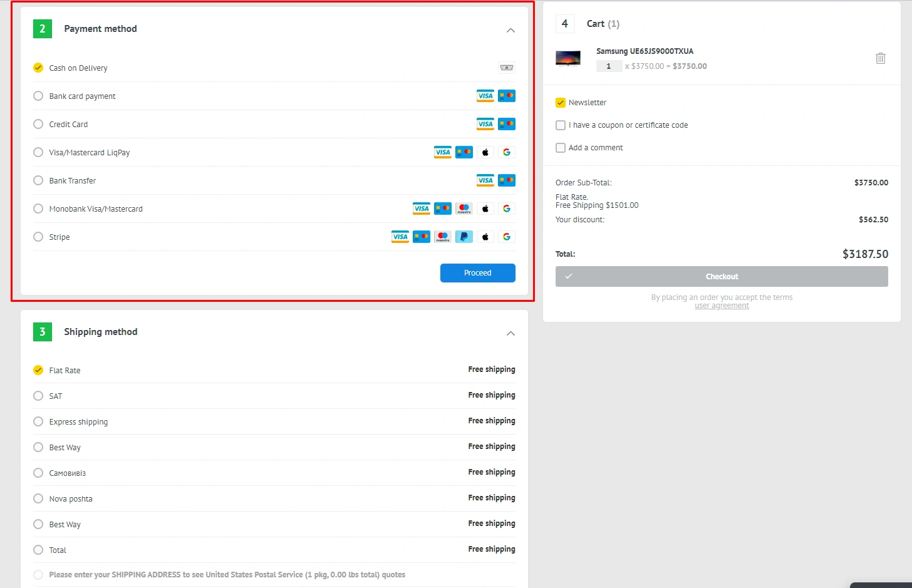The height and width of the screenshot is (588, 912).
Task: Click the Maestro icon in Stripe row
Action: [443, 237]
